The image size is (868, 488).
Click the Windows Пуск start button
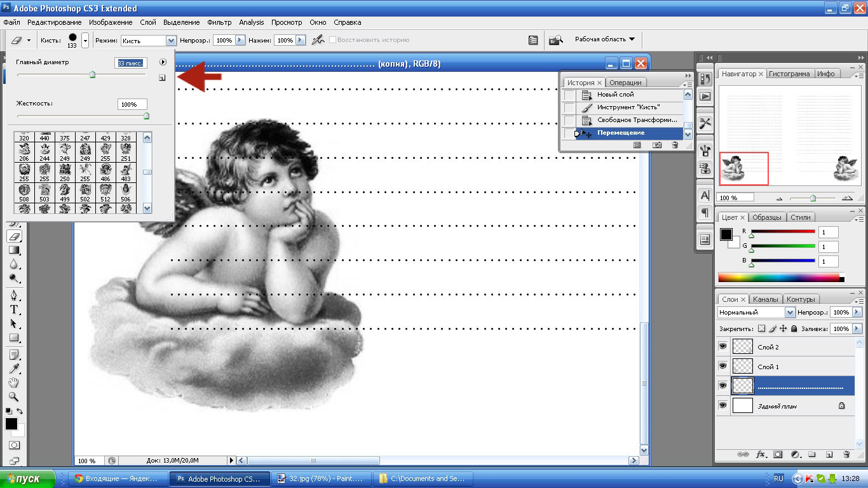[x=27, y=478]
